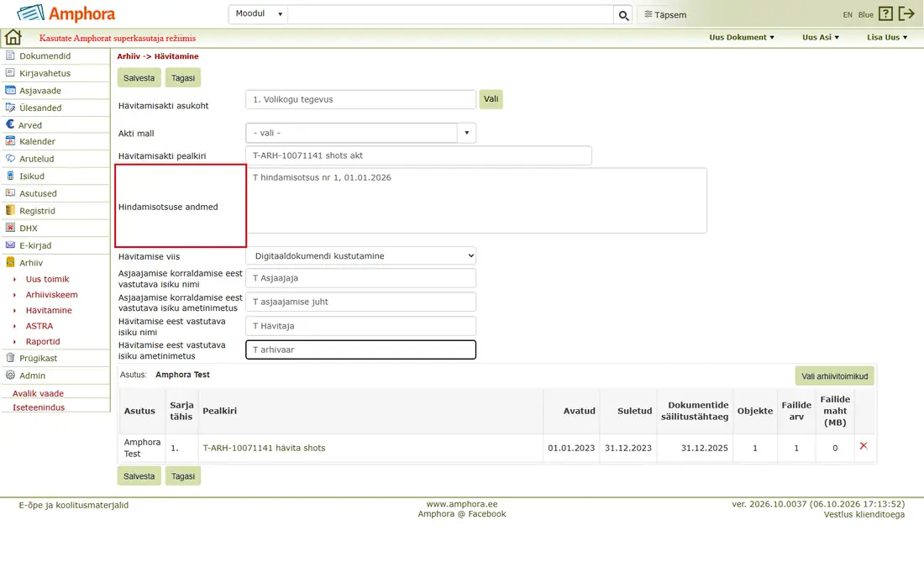This screenshot has width=924, height=578.
Task: Click the Arutelud speech bubble icon
Action: click(x=10, y=159)
